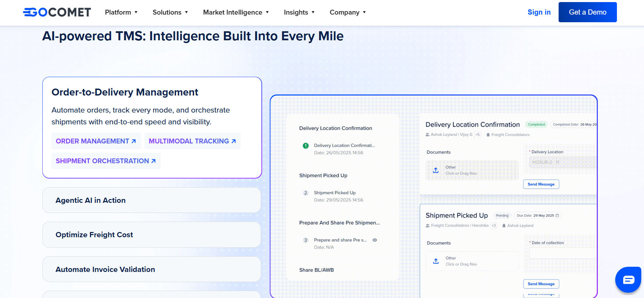Click the "Date: 26/05/2025 14:56" text

click(338, 153)
